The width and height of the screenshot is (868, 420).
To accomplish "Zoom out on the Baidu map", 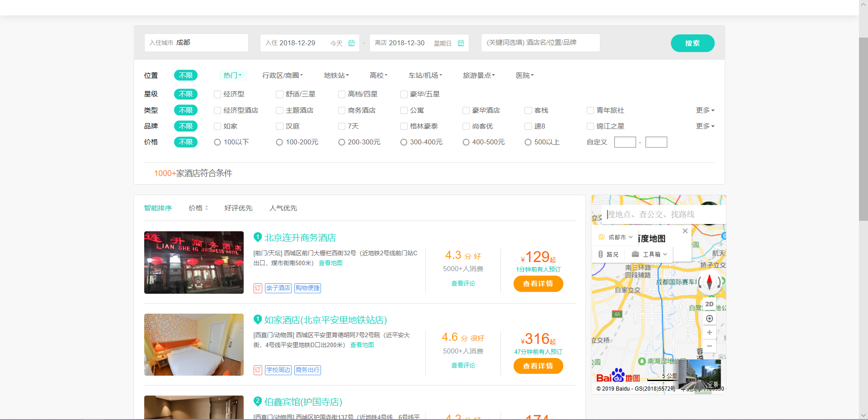I will tap(709, 346).
